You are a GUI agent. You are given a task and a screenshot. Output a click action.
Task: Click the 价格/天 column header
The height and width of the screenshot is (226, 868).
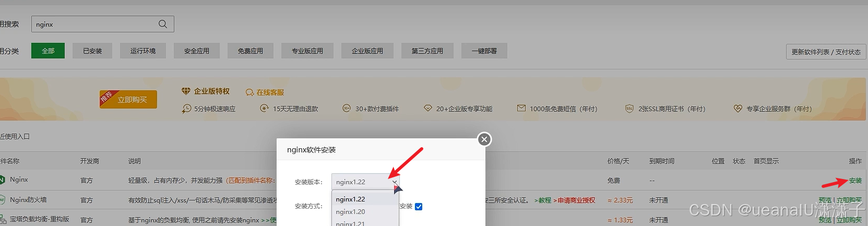[619, 161]
